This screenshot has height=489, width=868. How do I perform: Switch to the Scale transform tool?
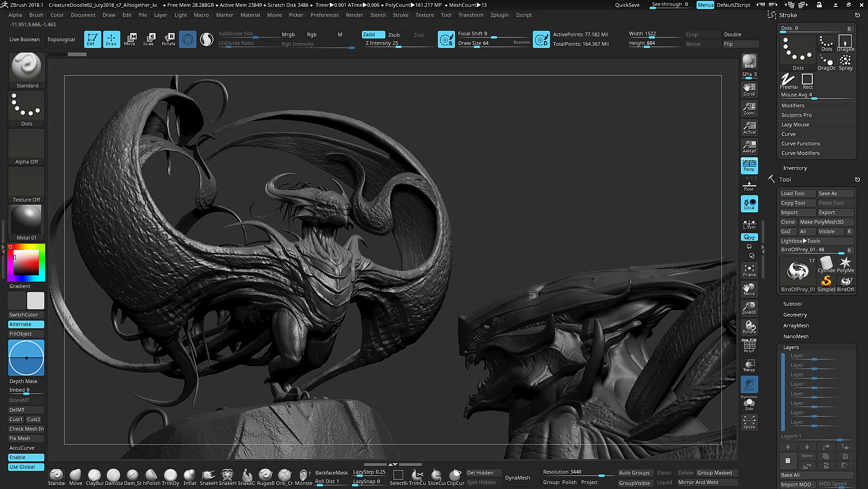[x=149, y=39]
